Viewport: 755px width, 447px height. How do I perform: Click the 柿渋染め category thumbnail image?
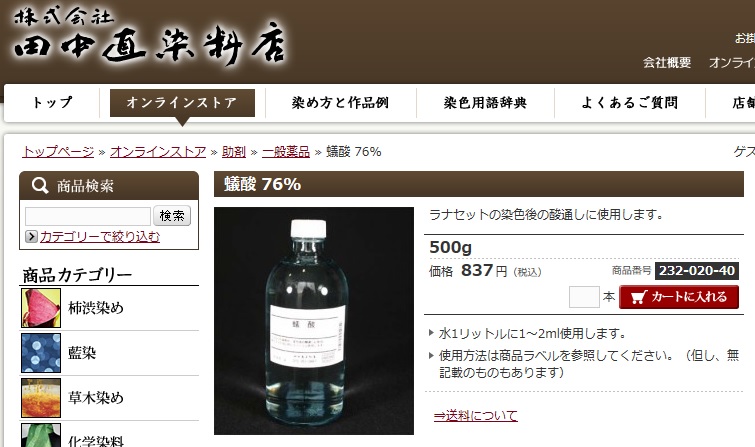[x=41, y=308]
